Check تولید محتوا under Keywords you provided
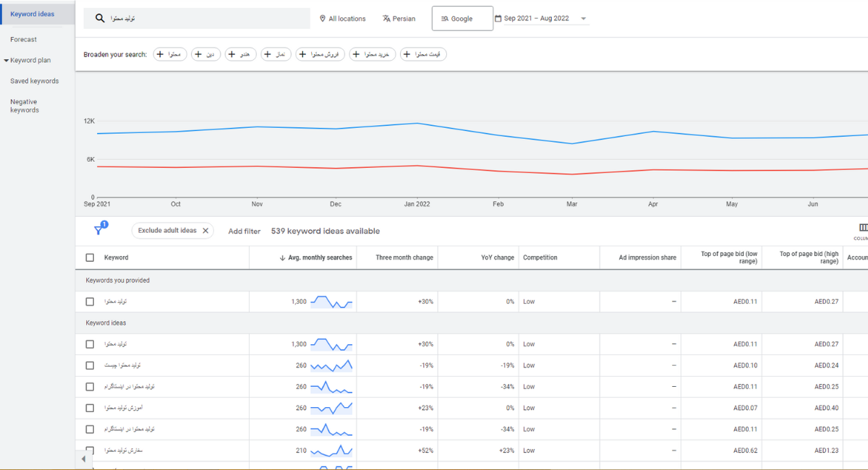 click(90, 302)
